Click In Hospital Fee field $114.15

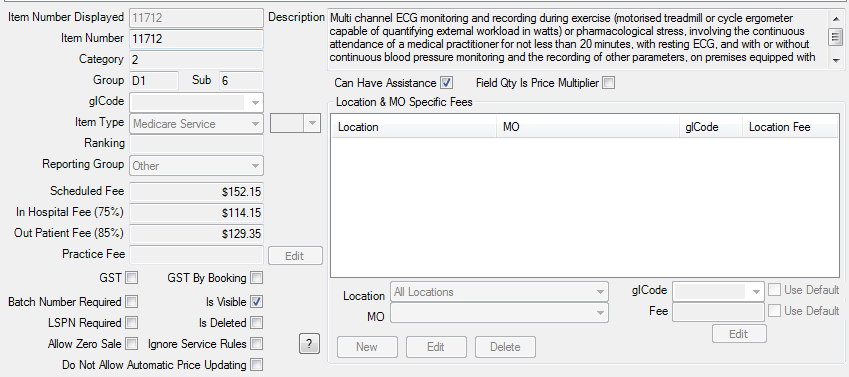(197, 213)
